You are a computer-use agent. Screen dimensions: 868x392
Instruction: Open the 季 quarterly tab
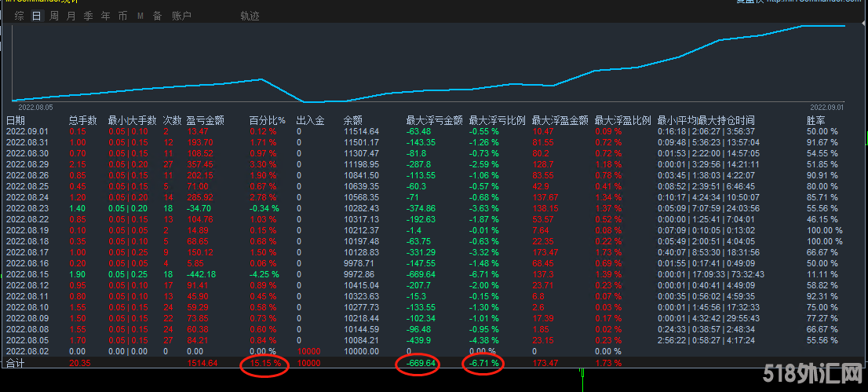[x=88, y=16]
